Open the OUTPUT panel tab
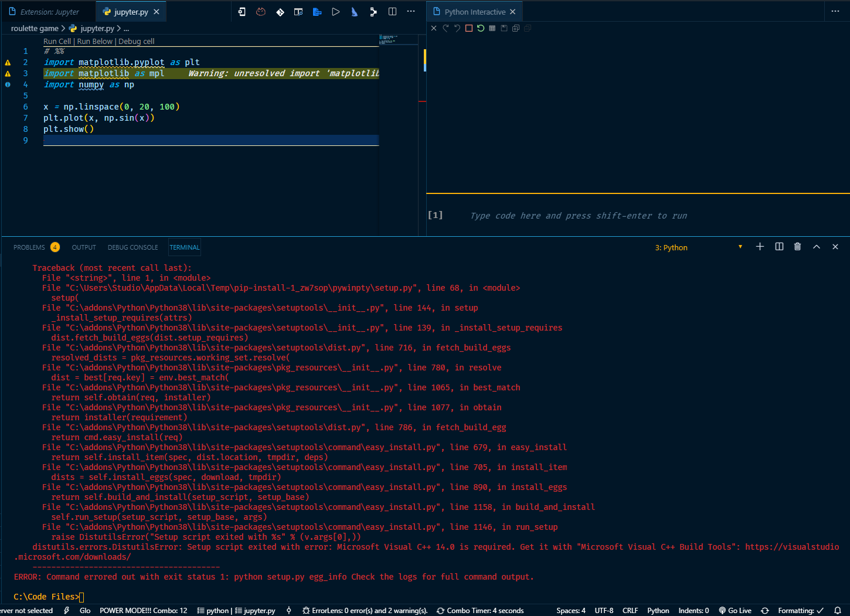This screenshot has height=616, width=850. coord(84,247)
